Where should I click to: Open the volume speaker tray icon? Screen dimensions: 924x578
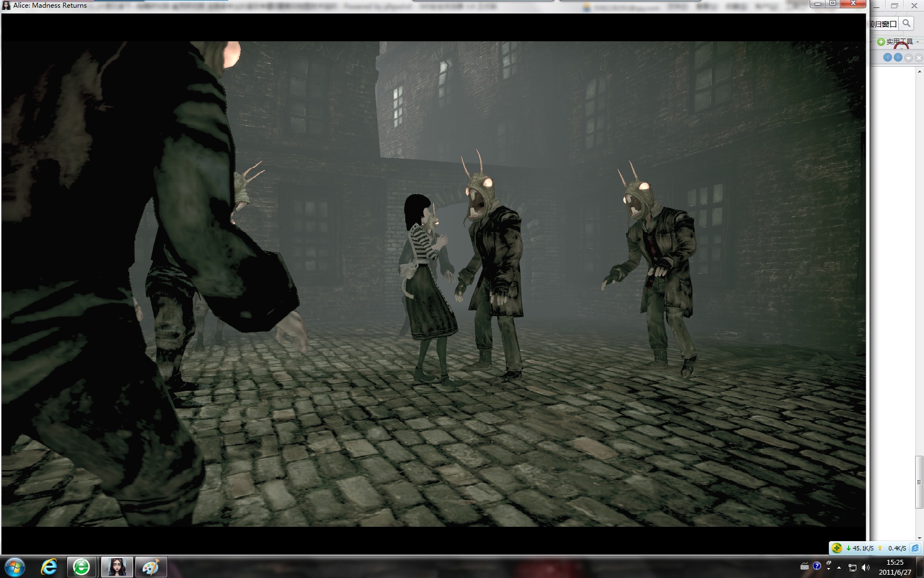[x=866, y=568]
